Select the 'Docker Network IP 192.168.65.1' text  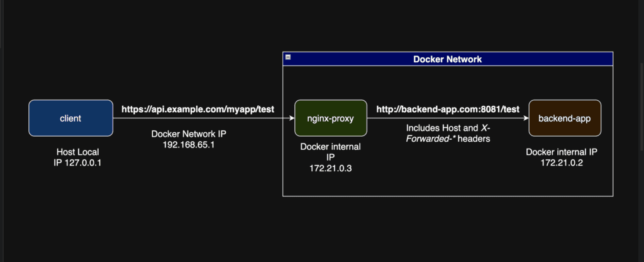coord(189,139)
